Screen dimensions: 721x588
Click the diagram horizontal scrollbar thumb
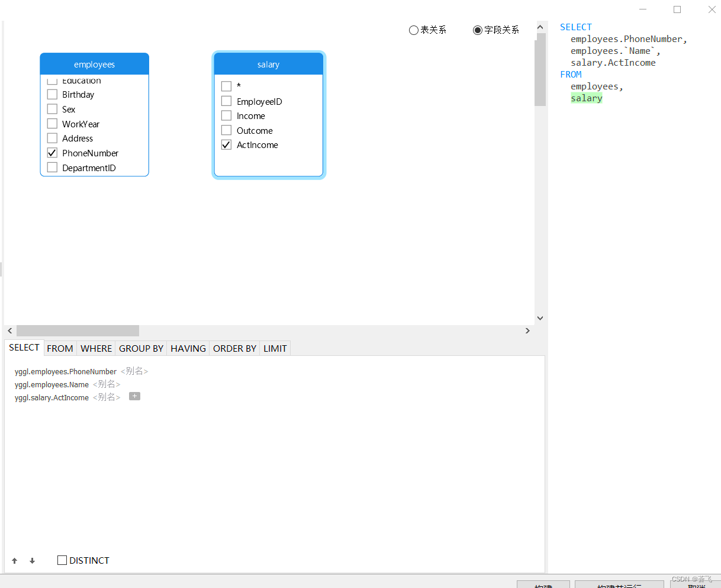tap(78, 330)
